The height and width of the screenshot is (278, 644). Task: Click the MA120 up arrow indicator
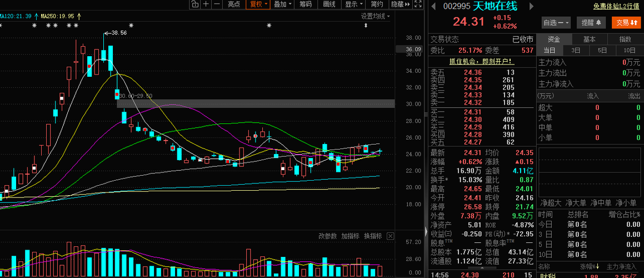[36, 16]
